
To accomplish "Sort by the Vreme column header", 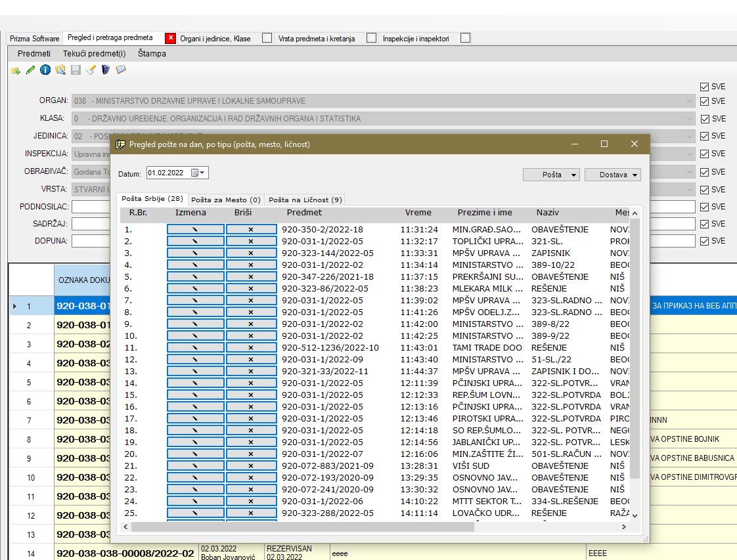I will [x=418, y=212].
